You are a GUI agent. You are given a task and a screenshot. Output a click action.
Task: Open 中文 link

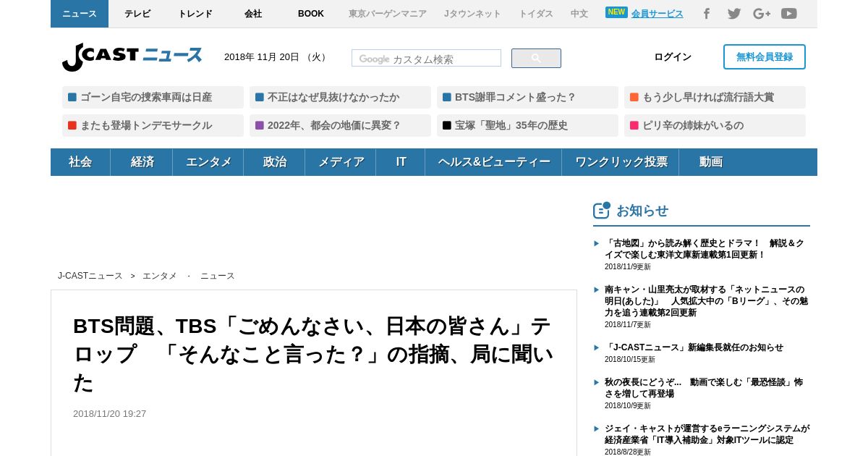579,14
